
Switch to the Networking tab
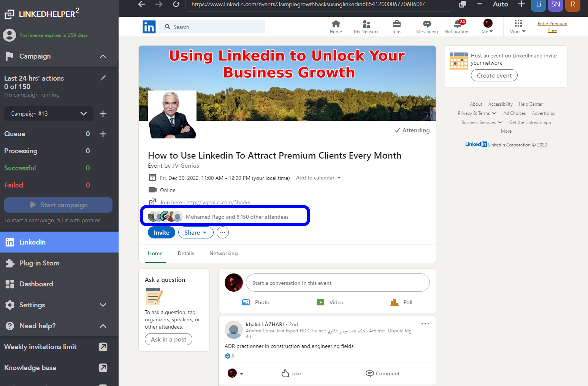coord(223,253)
